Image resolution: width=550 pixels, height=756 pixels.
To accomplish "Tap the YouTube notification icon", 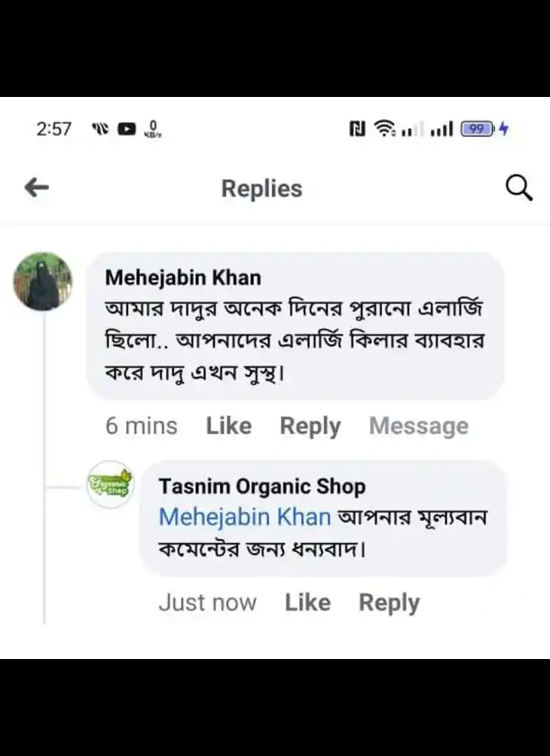I will tap(127, 129).
